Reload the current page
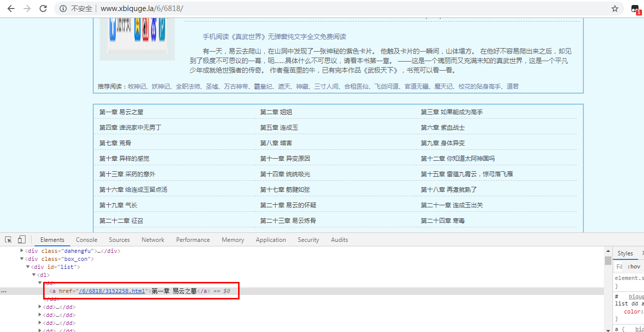 43,9
